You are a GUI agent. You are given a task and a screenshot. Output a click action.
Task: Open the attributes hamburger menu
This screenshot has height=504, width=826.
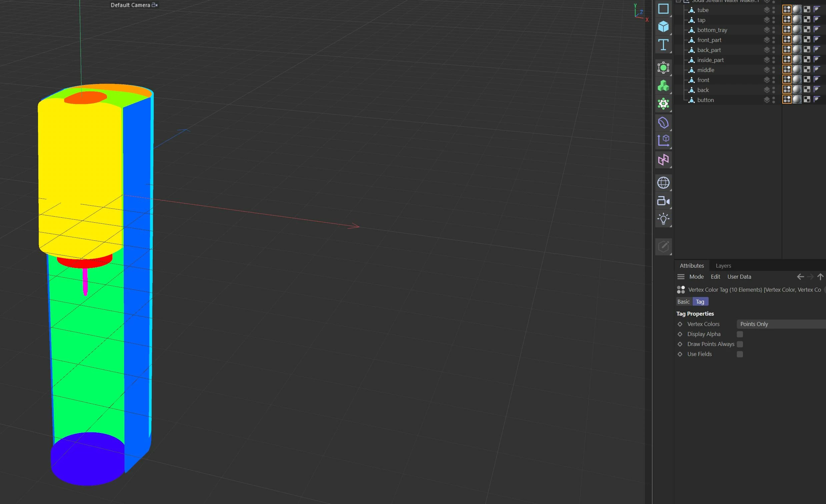pyautogui.click(x=681, y=277)
